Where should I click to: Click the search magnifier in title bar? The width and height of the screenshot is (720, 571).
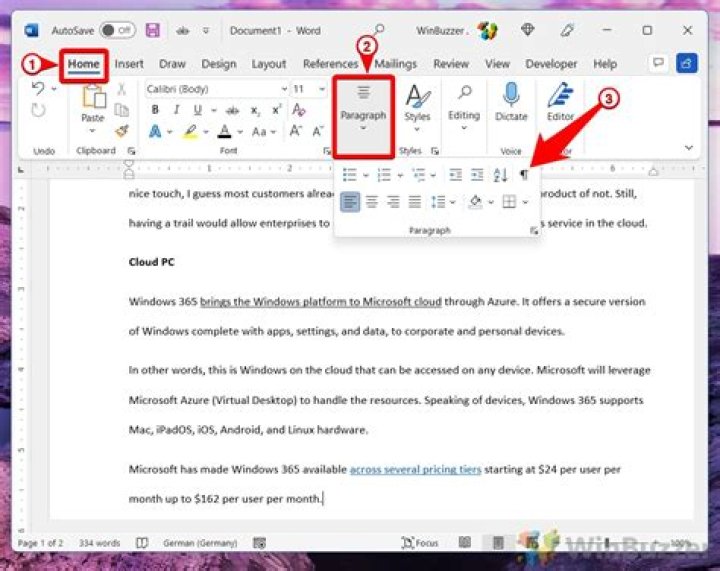tap(379, 30)
